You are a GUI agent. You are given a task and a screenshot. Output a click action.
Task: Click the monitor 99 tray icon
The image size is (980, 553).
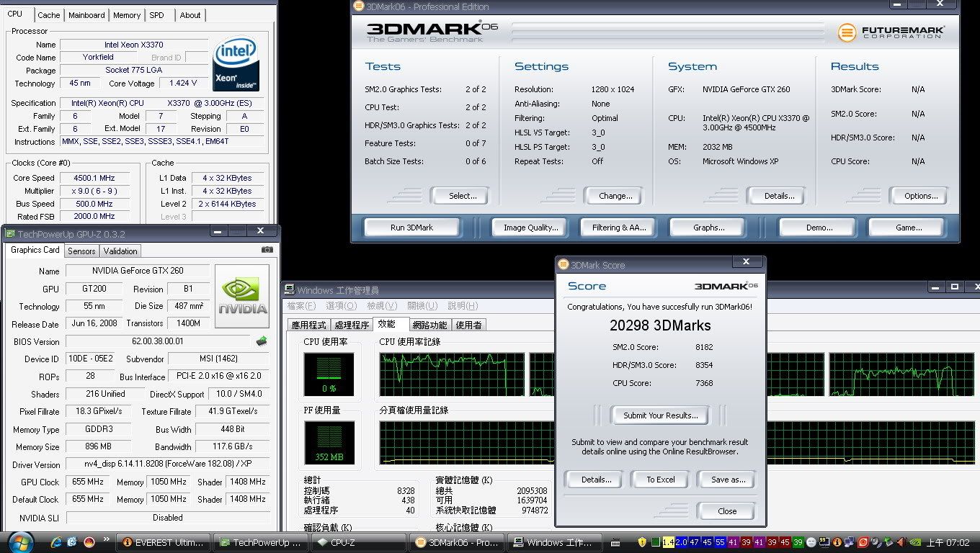[x=824, y=542]
